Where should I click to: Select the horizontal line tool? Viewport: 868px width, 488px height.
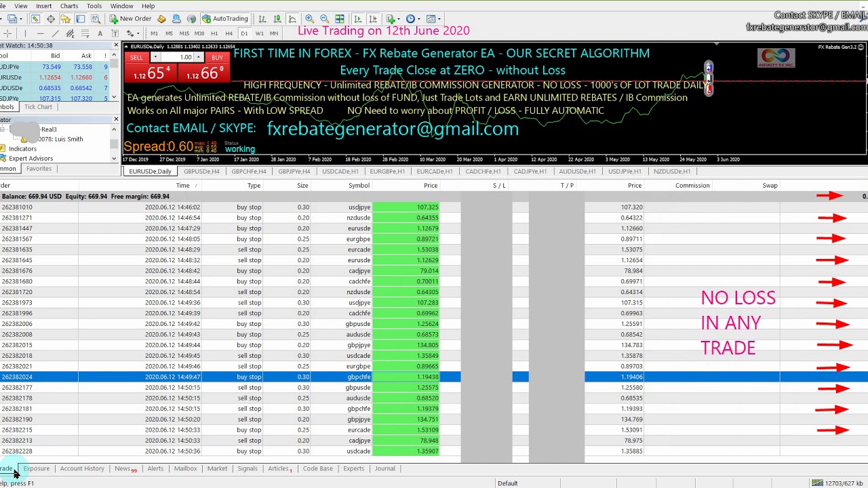pos(40,33)
